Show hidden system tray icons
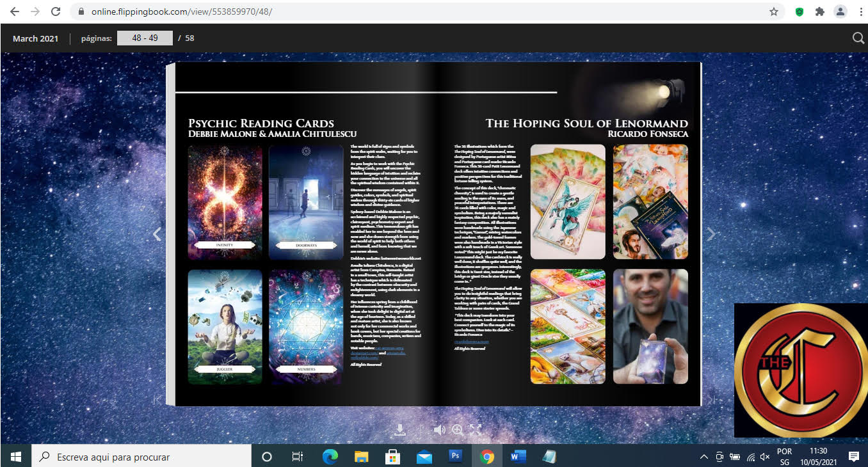 tap(704, 457)
